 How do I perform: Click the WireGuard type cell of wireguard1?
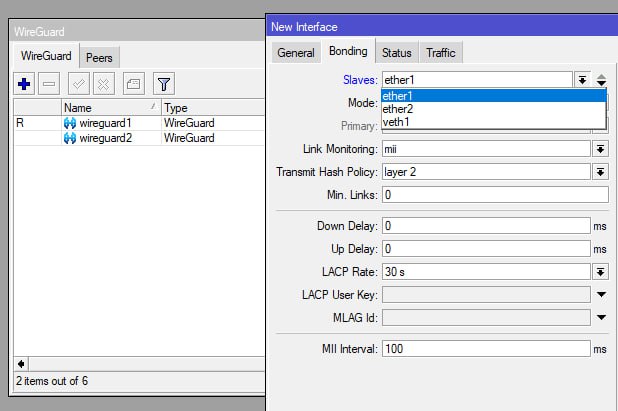[x=189, y=123]
